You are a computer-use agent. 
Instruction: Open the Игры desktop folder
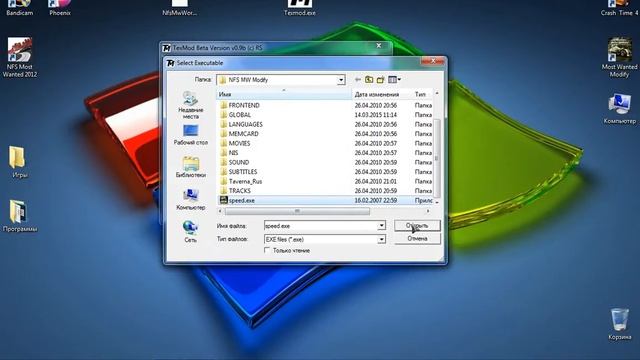(18, 162)
